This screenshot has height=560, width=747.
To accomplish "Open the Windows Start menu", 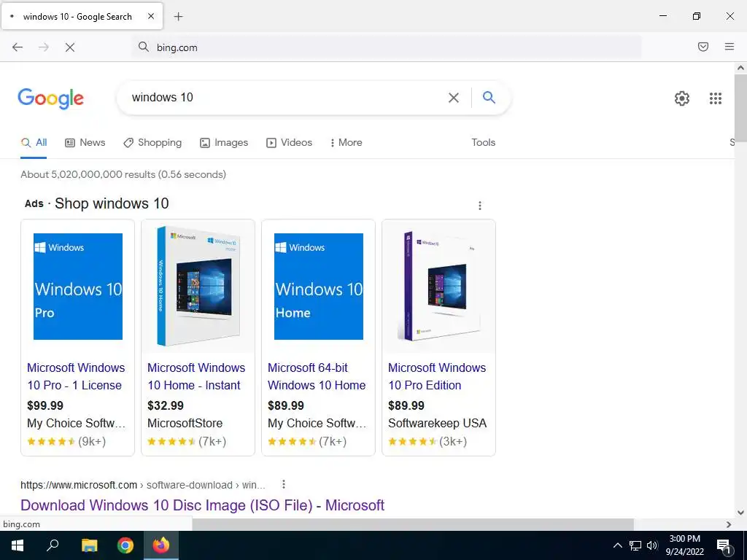I will click(18, 545).
